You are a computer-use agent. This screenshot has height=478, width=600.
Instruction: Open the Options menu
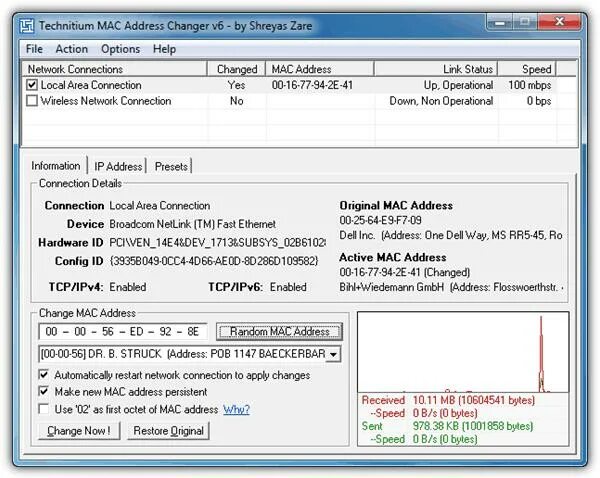tap(121, 49)
